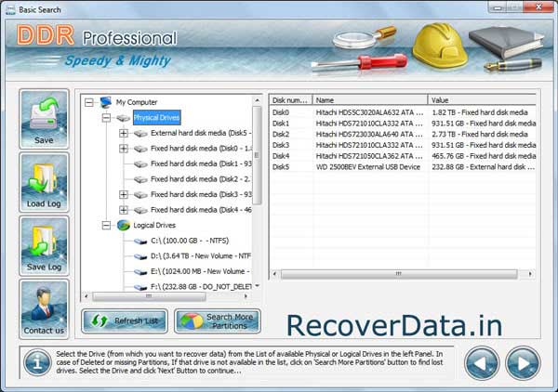The image size is (558, 392).
Task: Click Search More Partitions button
Action: click(x=218, y=321)
